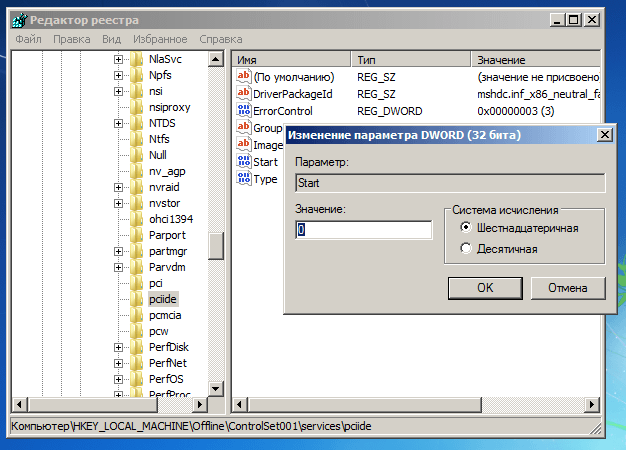Image resolution: width=626 pixels, height=450 pixels.
Task: Click the Имя column header
Action: pyautogui.click(x=290, y=60)
